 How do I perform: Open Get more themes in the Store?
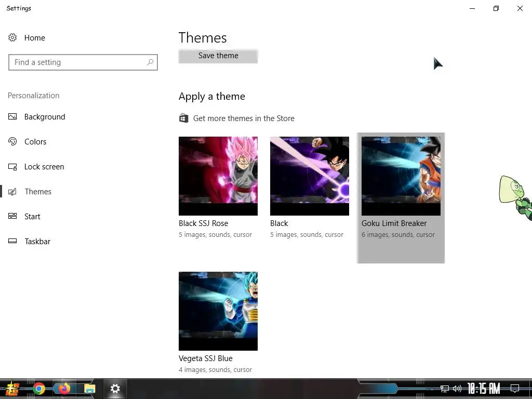tap(244, 118)
